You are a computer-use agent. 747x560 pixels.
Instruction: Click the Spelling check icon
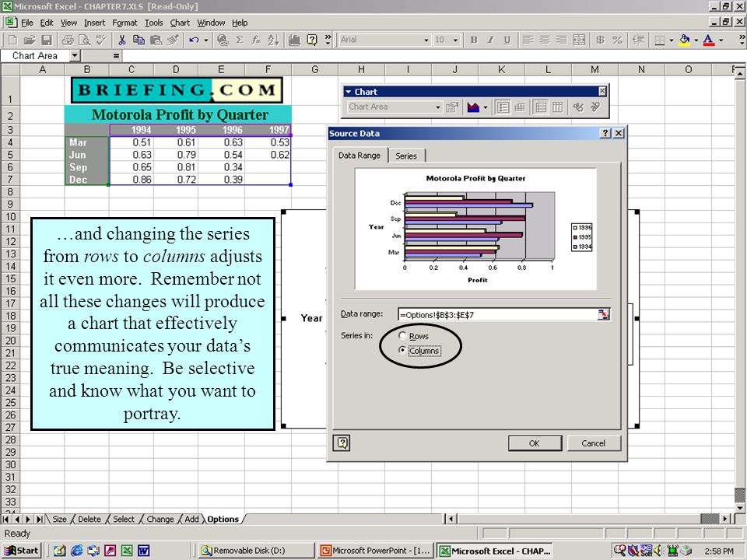100,40
